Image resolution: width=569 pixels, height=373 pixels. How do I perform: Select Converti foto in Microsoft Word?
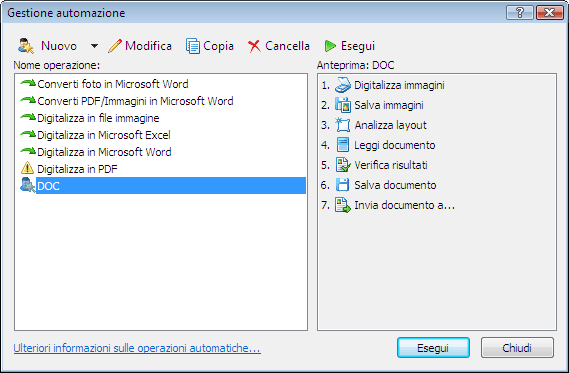(112, 84)
